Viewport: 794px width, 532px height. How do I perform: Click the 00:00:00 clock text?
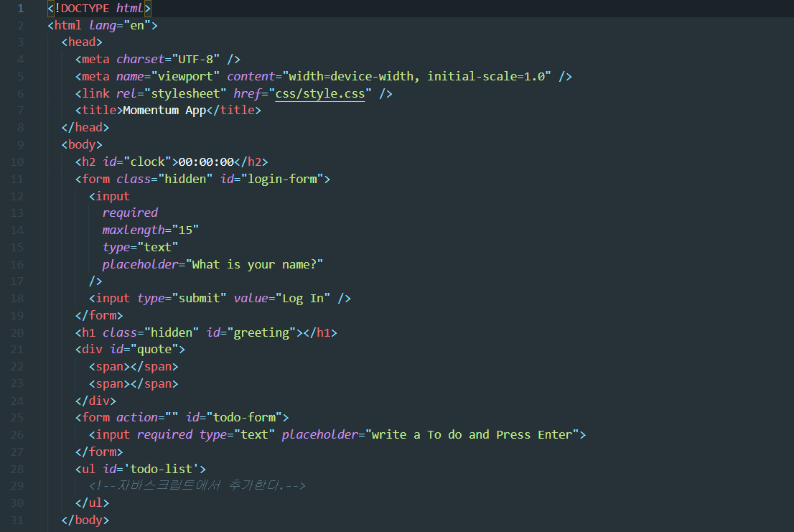click(206, 162)
